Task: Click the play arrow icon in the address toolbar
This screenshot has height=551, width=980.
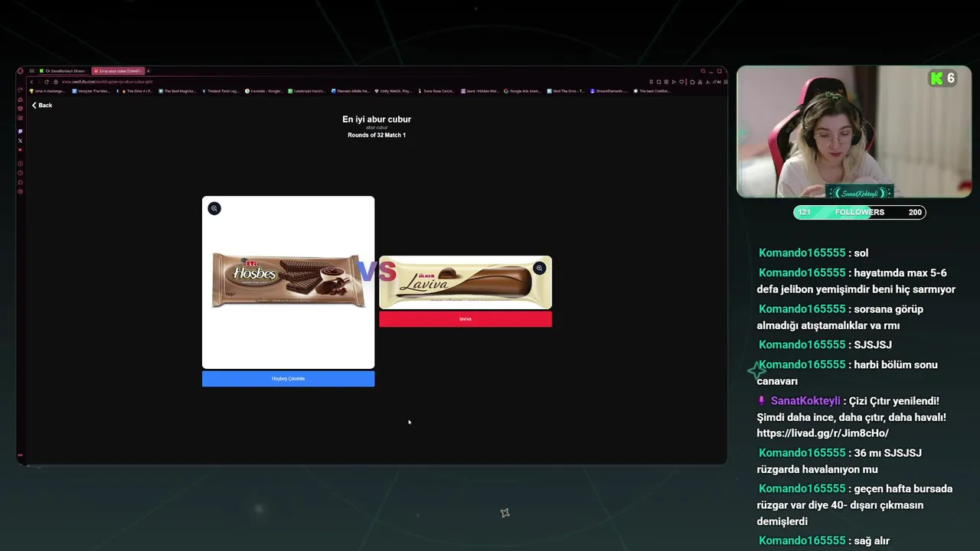Action: [x=674, y=82]
